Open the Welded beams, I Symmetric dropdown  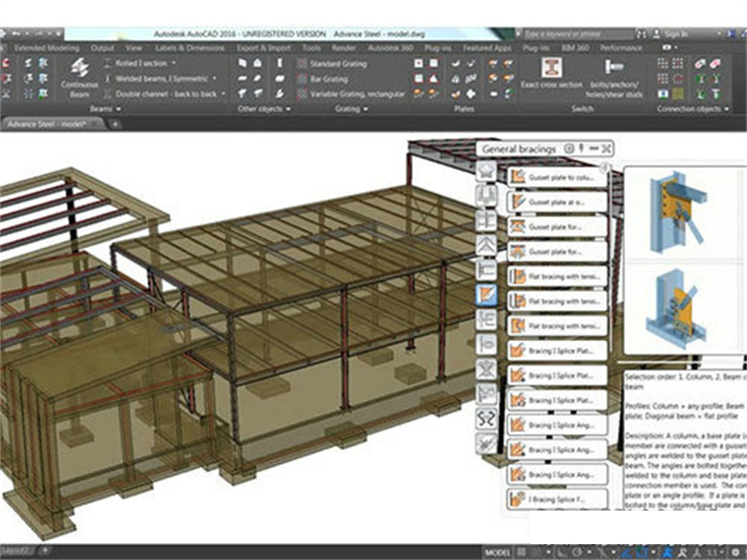pyautogui.click(x=215, y=78)
